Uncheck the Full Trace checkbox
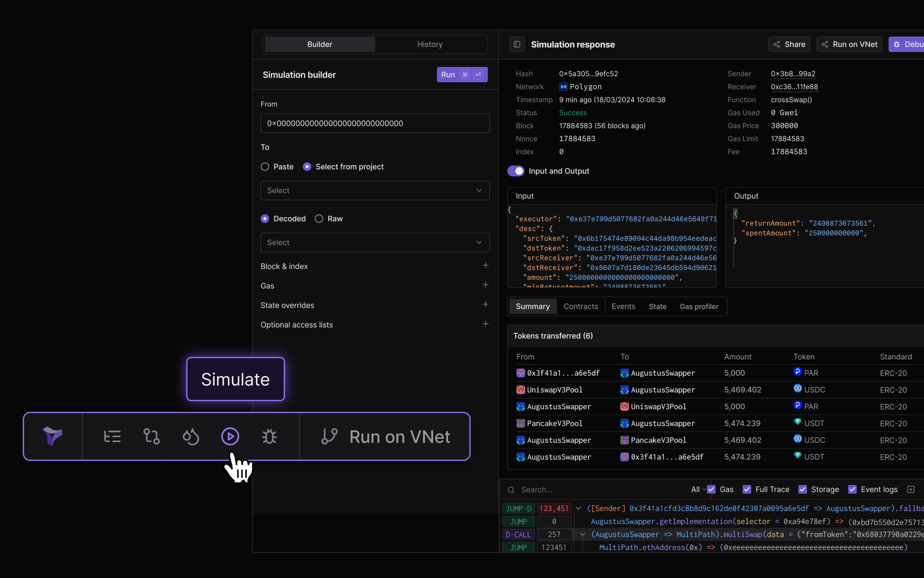Viewport: 924px width, 578px height. click(747, 489)
